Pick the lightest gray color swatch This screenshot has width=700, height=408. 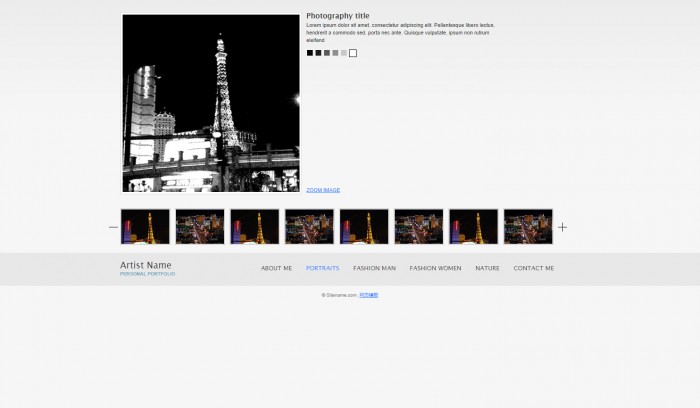tap(344, 53)
